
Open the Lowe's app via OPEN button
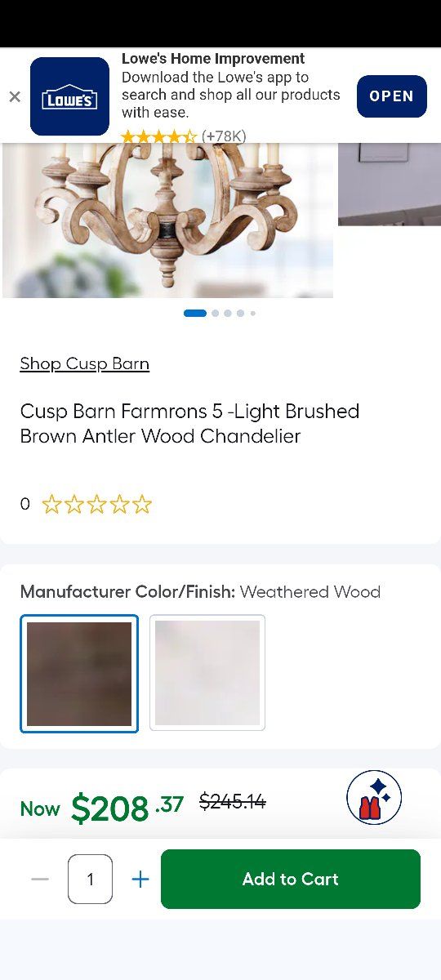point(392,96)
